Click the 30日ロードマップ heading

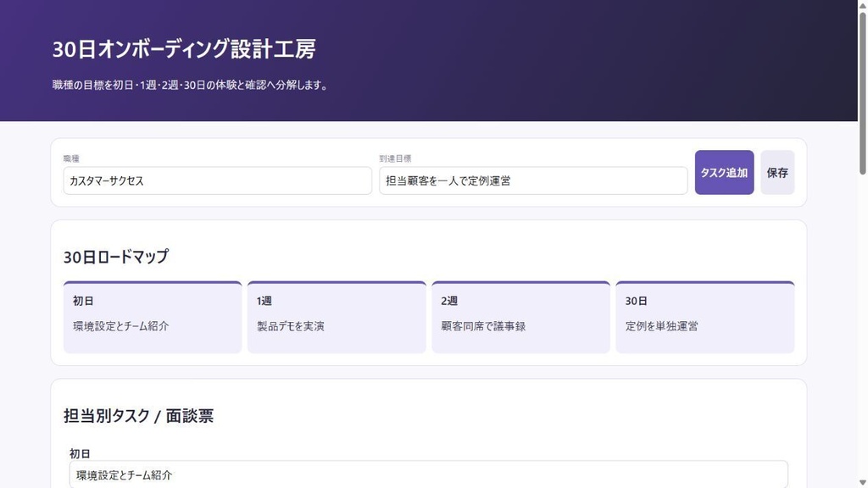115,257
